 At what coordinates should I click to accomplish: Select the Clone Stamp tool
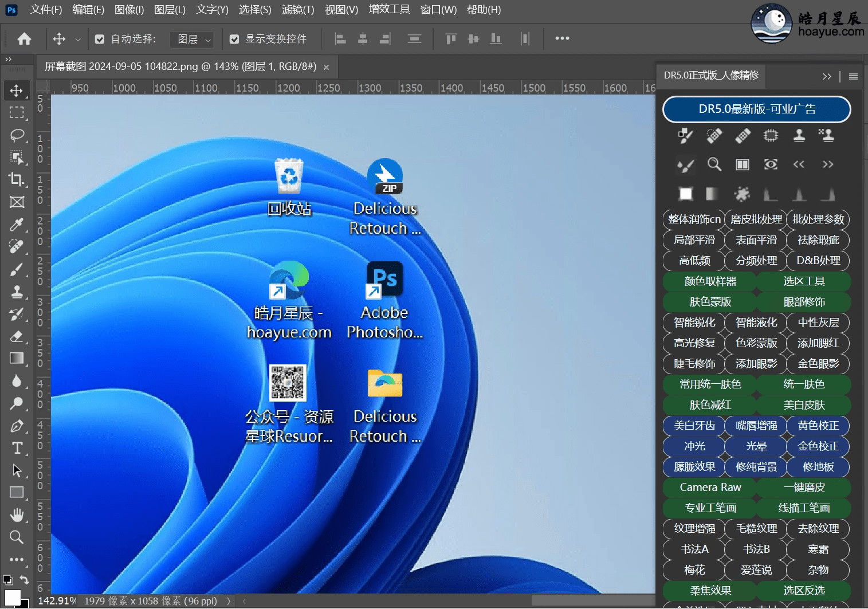17,291
